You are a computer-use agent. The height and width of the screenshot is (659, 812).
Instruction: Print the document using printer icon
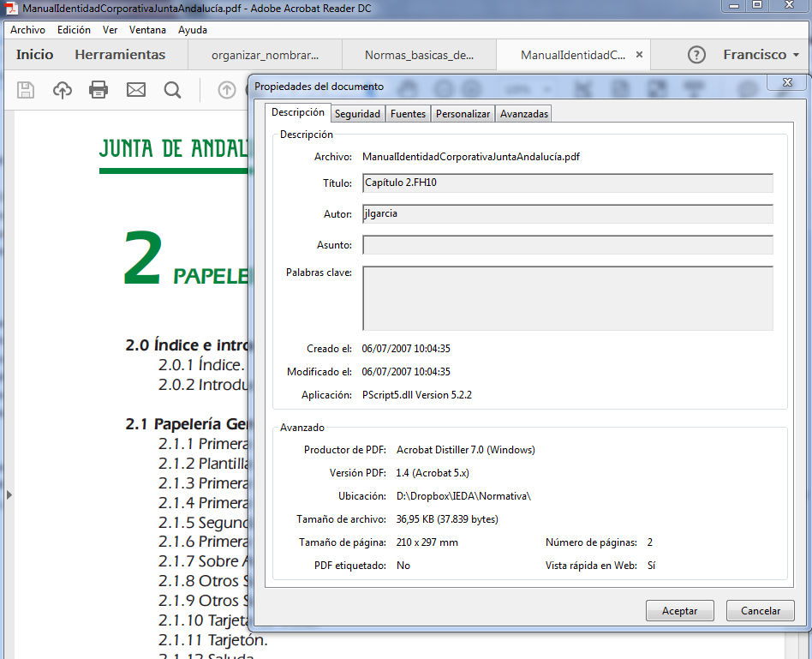point(99,90)
